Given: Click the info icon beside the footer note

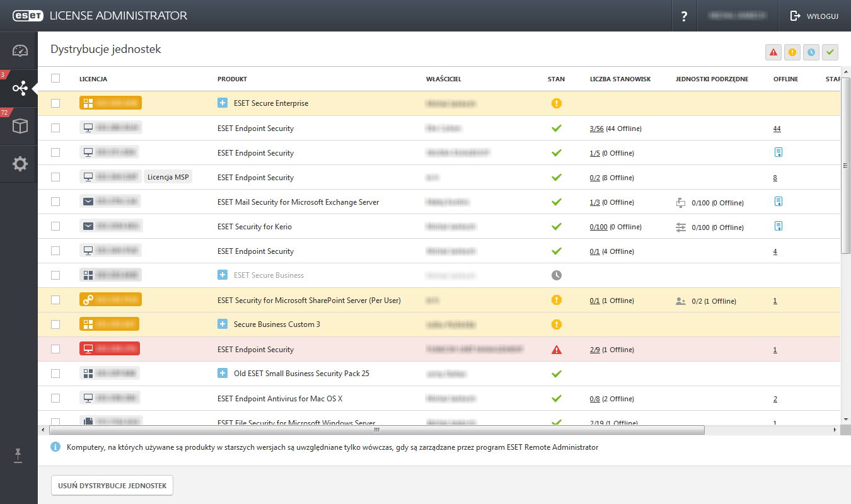Looking at the screenshot, I should pos(55,447).
